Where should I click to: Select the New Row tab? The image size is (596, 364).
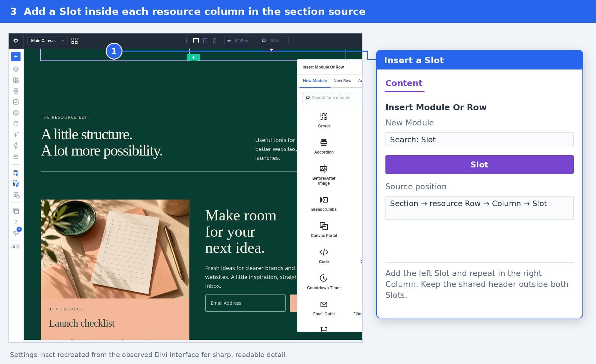tap(342, 81)
